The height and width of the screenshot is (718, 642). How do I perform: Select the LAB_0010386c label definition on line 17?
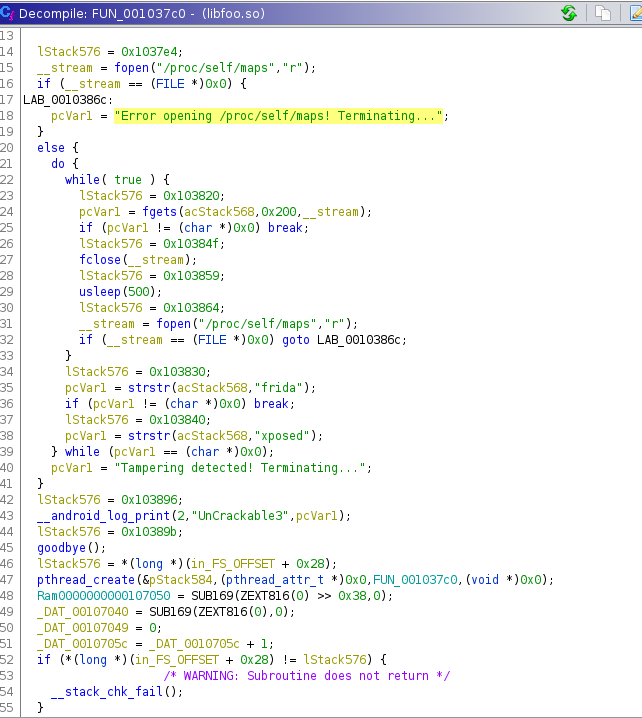56,100
